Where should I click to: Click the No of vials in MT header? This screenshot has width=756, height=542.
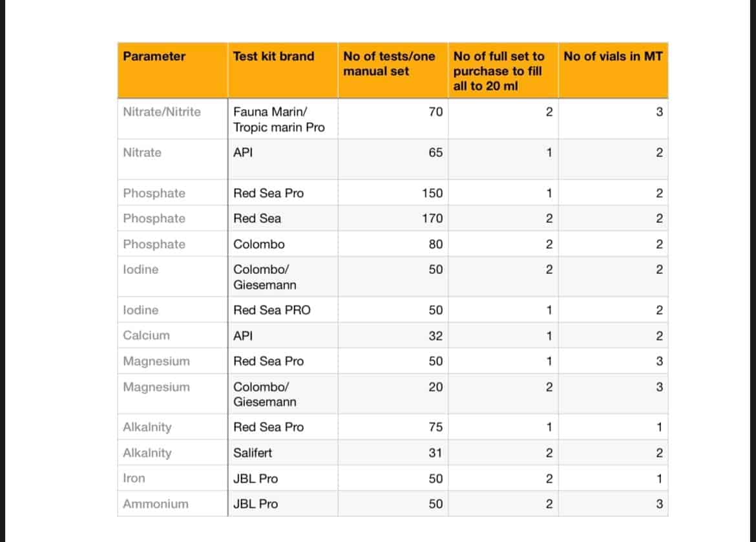pyautogui.click(x=613, y=56)
